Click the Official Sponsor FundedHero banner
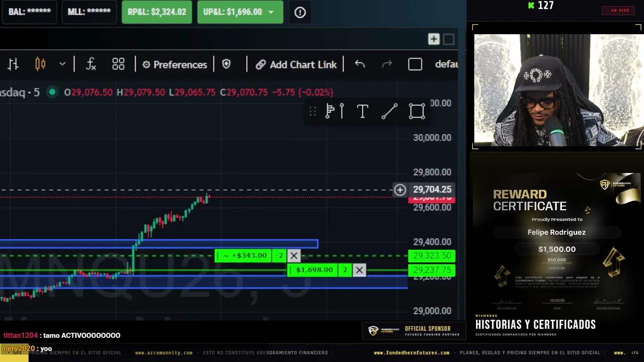The width and height of the screenshot is (644, 362). (414, 331)
